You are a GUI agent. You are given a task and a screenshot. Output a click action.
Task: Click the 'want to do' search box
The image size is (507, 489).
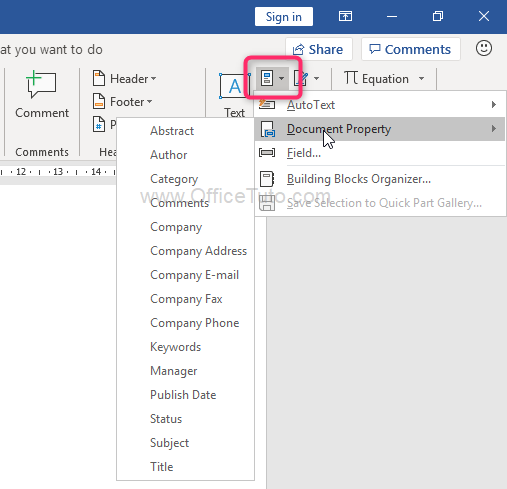pyautogui.click(x=51, y=49)
